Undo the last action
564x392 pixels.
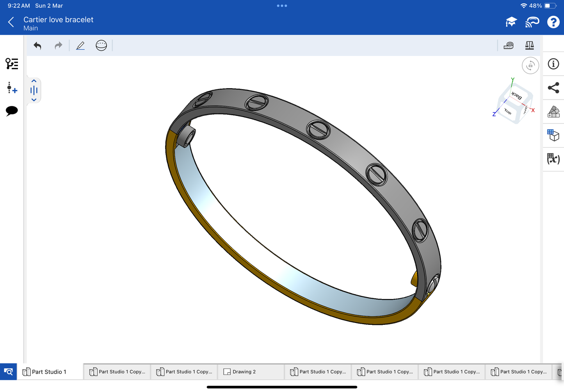pyautogui.click(x=37, y=46)
